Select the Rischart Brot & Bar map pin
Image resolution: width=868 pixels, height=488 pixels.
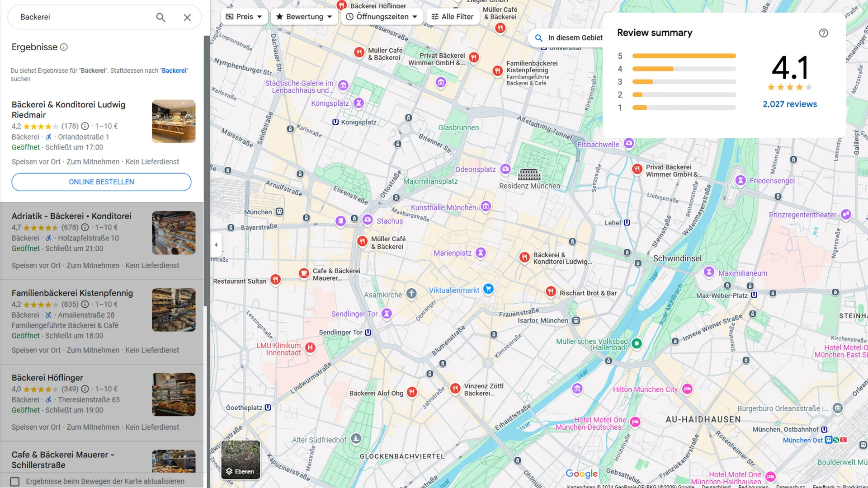click(551, 291)
